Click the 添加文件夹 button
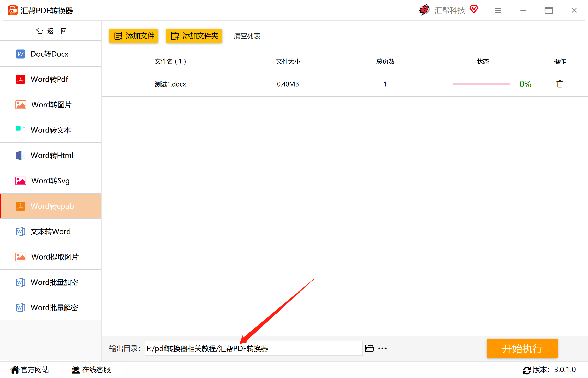The height and width of the screenshot is (378, 588). 194,36
